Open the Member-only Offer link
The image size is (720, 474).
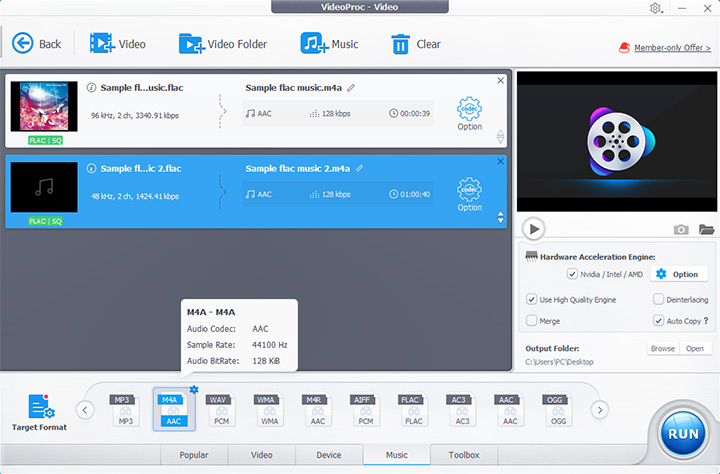pyautogui.click(x=672, y=48)
